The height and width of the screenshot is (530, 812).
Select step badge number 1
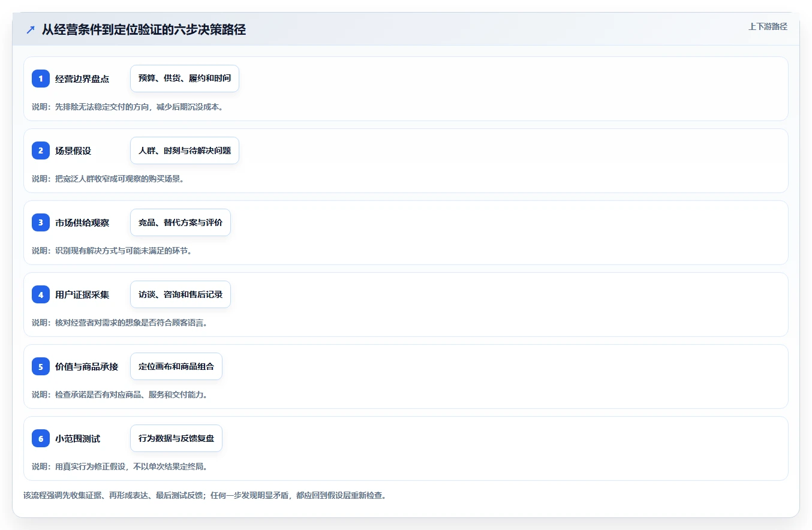click(41, 79)
